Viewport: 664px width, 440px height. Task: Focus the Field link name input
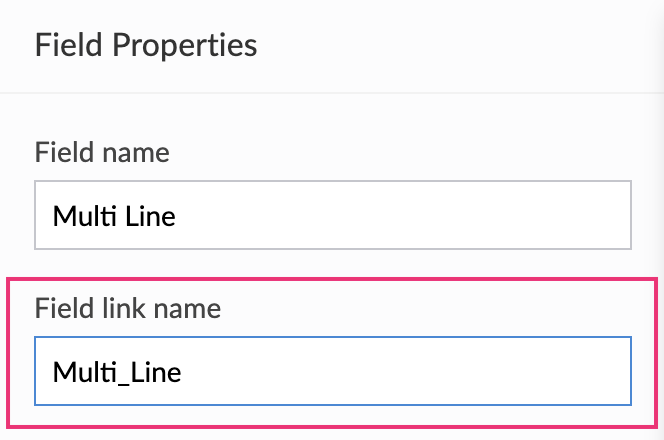[x=332, y=371]
